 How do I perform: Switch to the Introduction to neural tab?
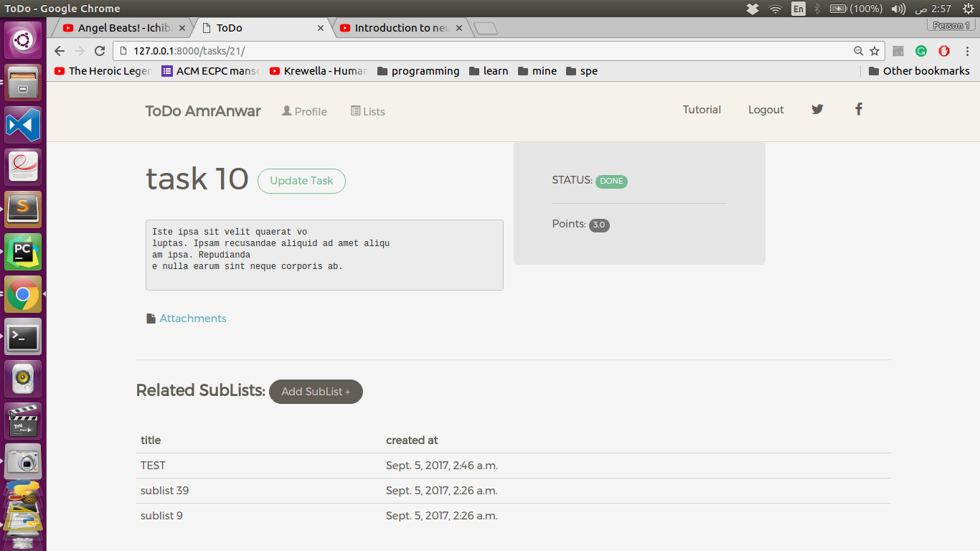(397, 27)
